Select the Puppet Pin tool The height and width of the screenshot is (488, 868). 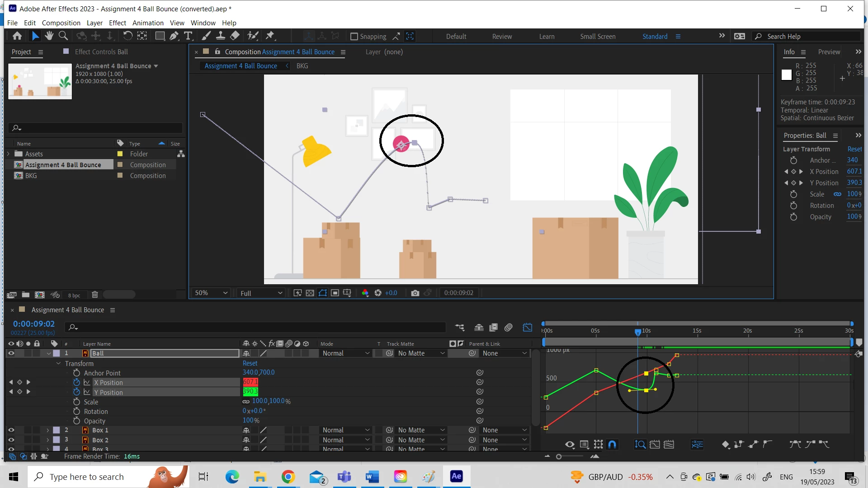point(270,36)
